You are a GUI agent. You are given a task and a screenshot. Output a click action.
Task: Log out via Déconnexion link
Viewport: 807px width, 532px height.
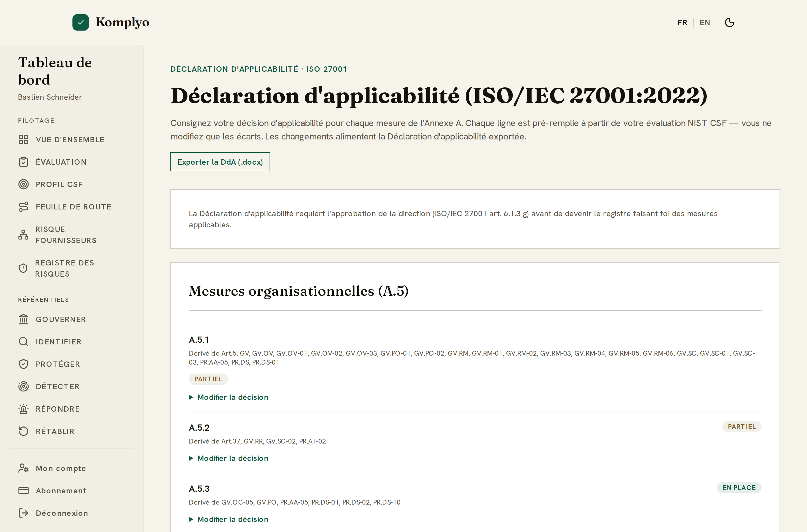point(62,513)
